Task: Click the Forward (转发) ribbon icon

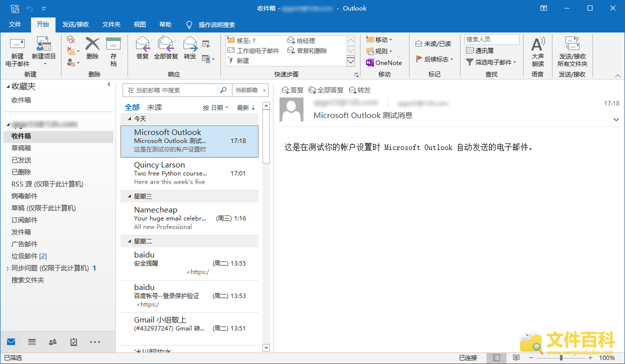Action: [x=190, y=49]
